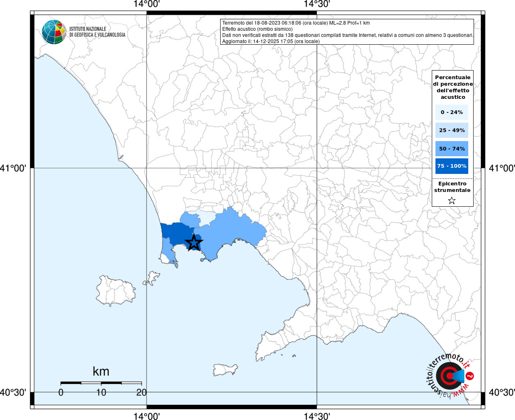Click the earthquake date and magnitude line
The height and width of the screenshot is (420, 515).
pos(296,23)
